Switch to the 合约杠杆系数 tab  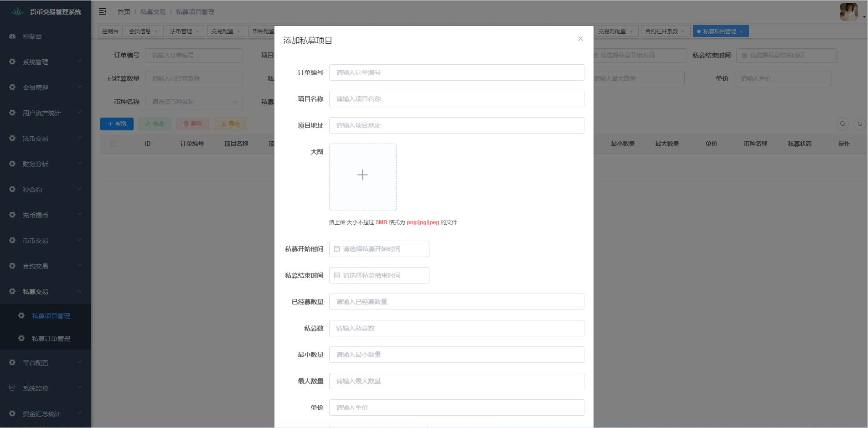coord(662,31)
